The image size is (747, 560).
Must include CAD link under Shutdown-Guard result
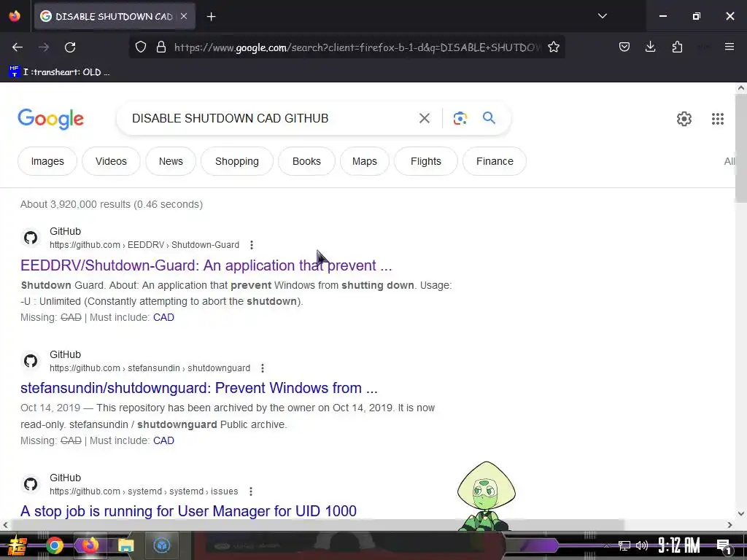[163, 318]
